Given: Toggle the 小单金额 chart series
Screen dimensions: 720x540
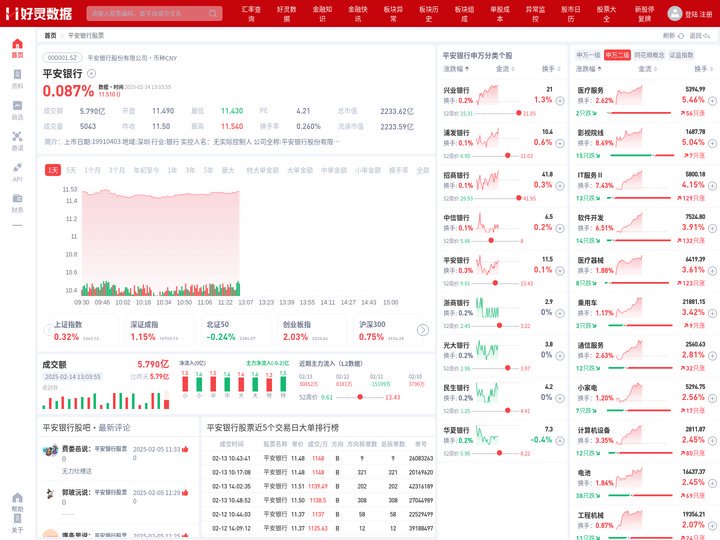Looking at the screenshot, I should click(368, 170).
